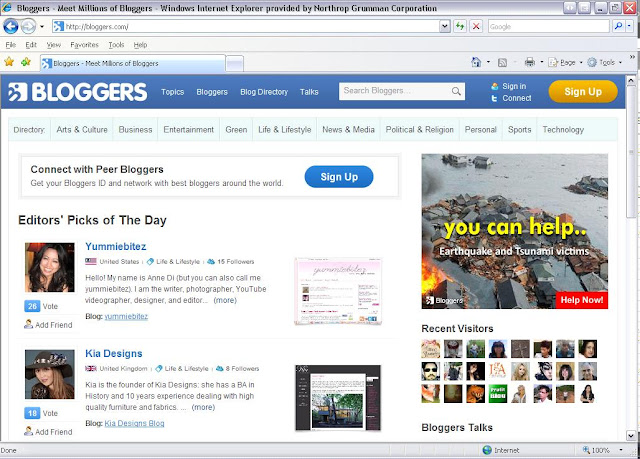This screenshot has width=640, height=459.
Task: Click the browser Forward arrow button
Action: click(29, 27)
